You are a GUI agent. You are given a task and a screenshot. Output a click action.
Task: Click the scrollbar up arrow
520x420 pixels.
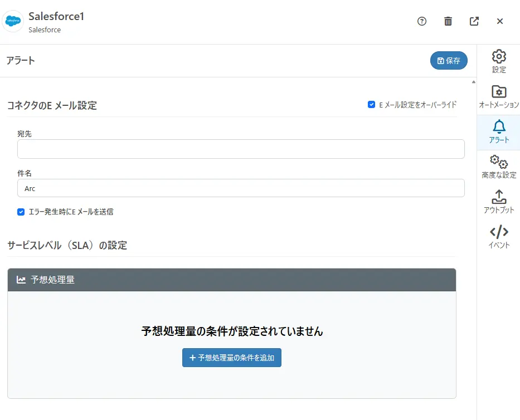pyautogui.click(x=474, y=82)
